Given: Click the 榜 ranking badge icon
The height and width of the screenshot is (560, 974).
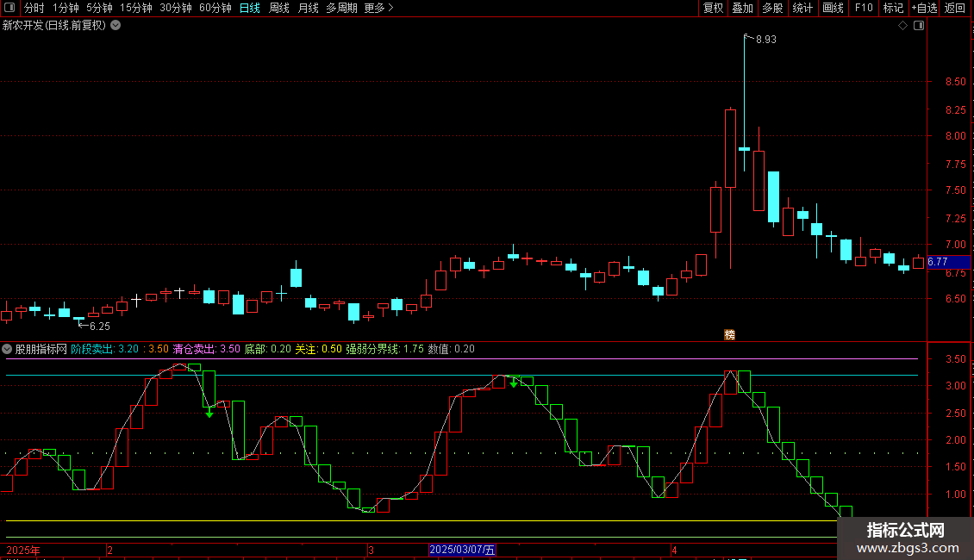Looking at the screenshot, I should [x=730, y=334].
